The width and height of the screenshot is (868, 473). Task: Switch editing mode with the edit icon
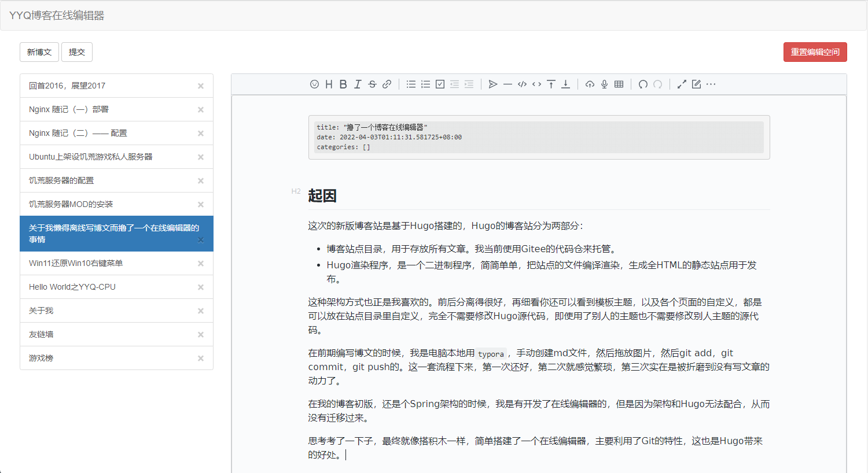click(x=696, y=84)
